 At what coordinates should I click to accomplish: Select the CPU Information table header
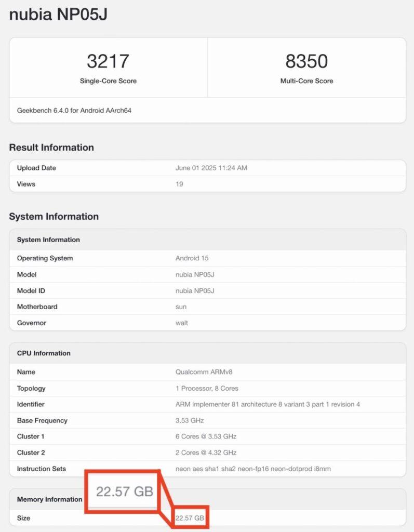coord(44,353)
